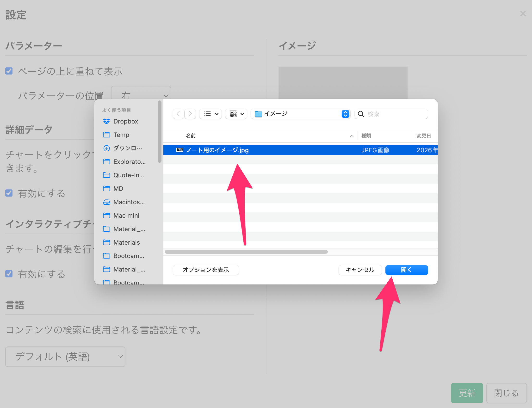
Task: Uncheck 有効にする under 詳細データ
Action: tap(9, 193)
